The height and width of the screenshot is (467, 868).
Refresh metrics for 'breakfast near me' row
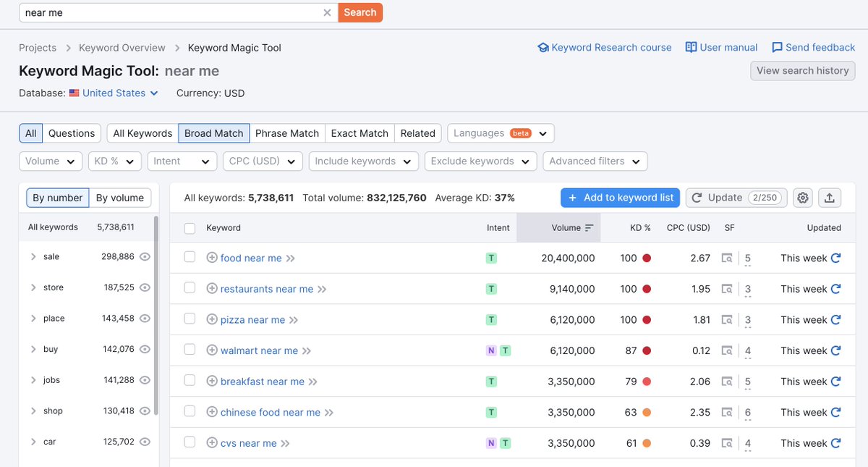click(x=836, y=382)
